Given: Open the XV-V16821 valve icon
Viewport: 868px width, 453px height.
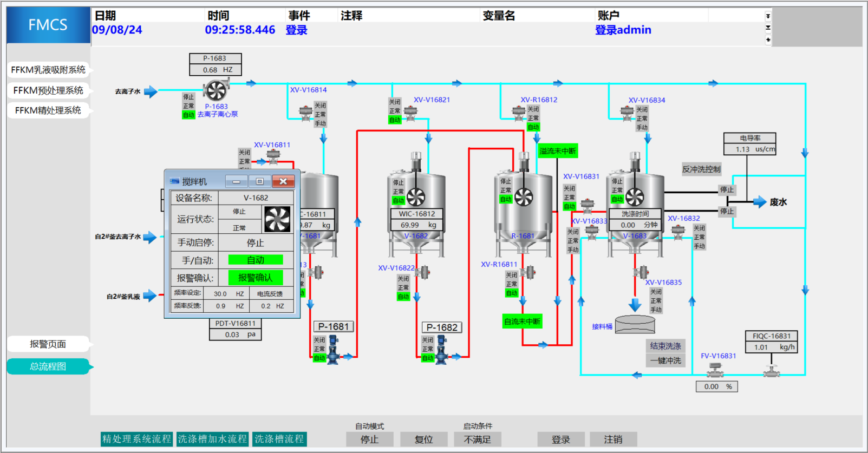Looking at the screenshot, I should tap(410, 112).
